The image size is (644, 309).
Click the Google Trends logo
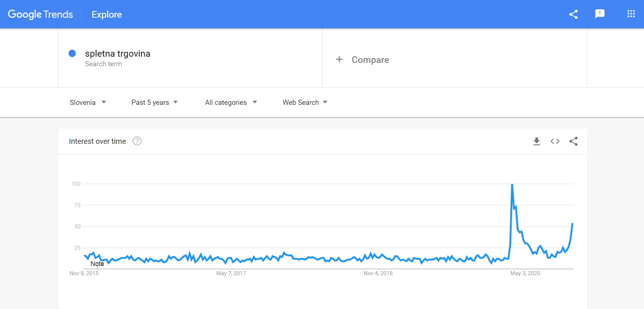point(40,14)
